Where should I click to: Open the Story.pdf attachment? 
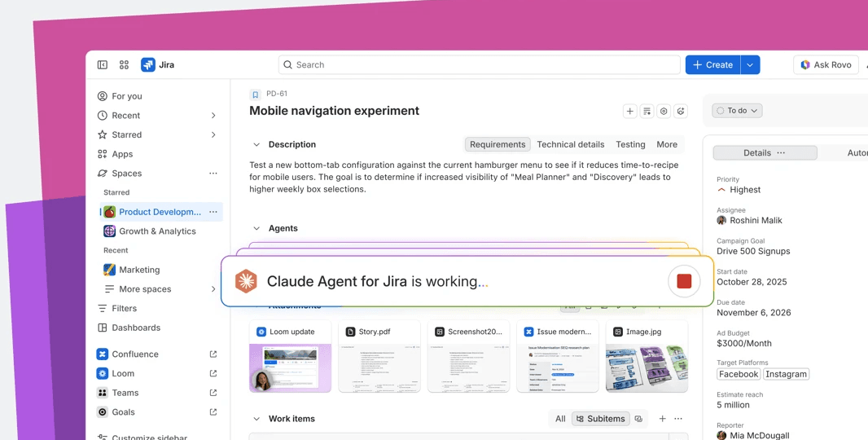coord(379,356)
